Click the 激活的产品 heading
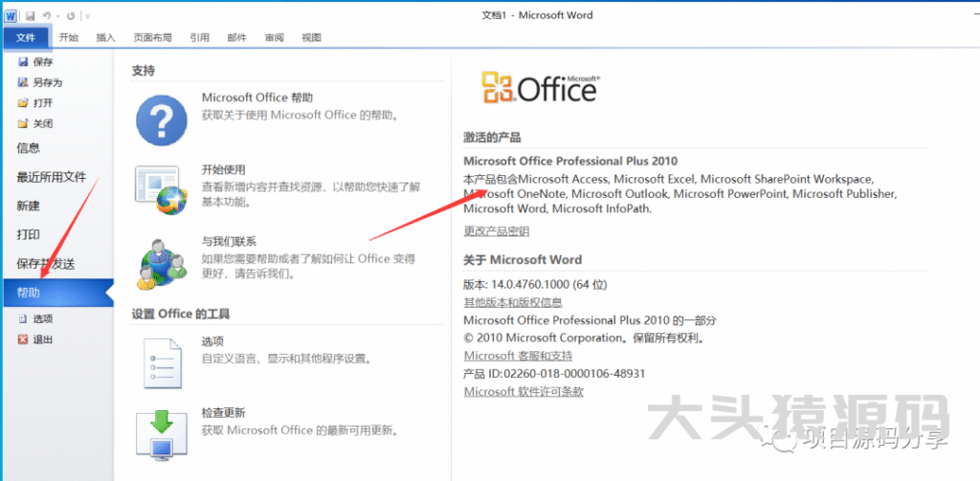 (492, 138)
